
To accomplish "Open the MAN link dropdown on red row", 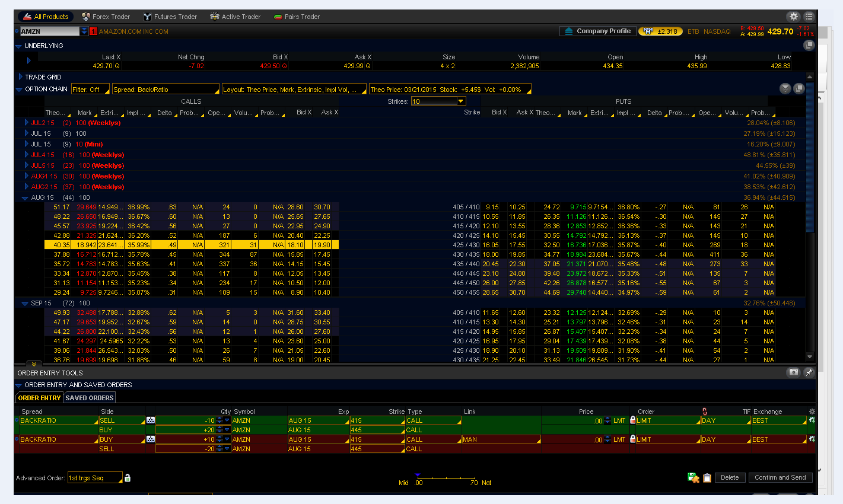I will 501,439.
